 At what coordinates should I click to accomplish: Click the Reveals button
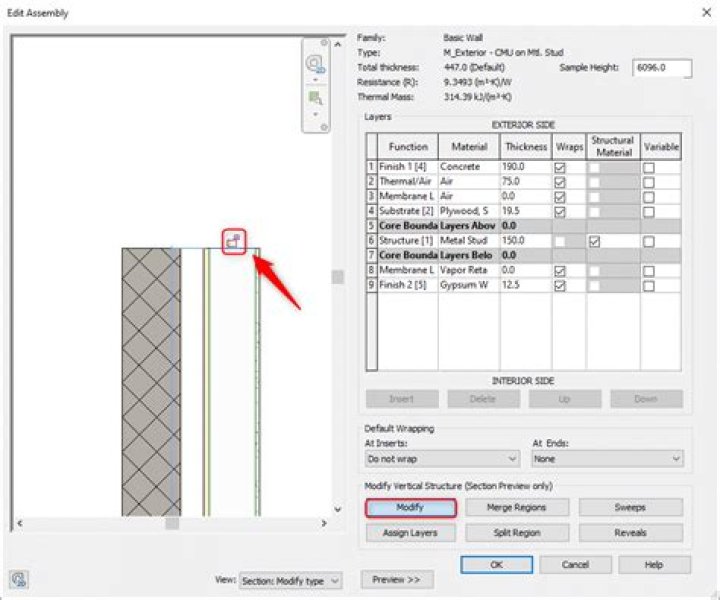click(630, 533)
